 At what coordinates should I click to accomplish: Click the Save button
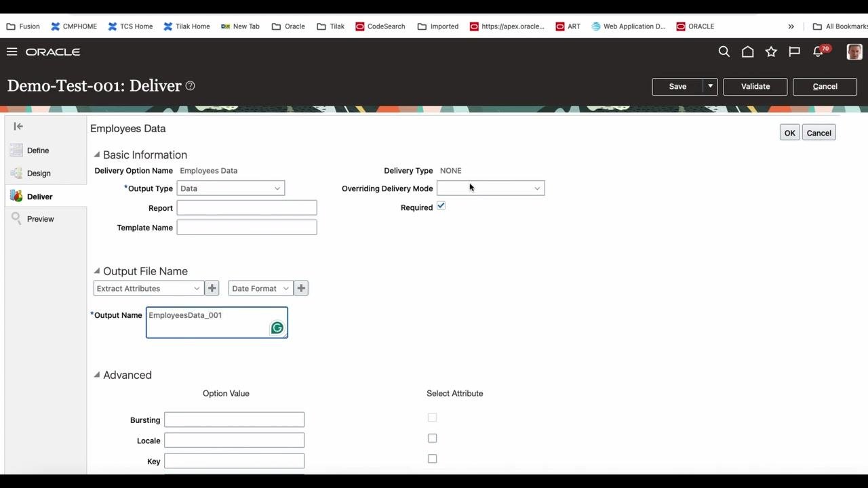pyautogui.click(x=677, y=87)
